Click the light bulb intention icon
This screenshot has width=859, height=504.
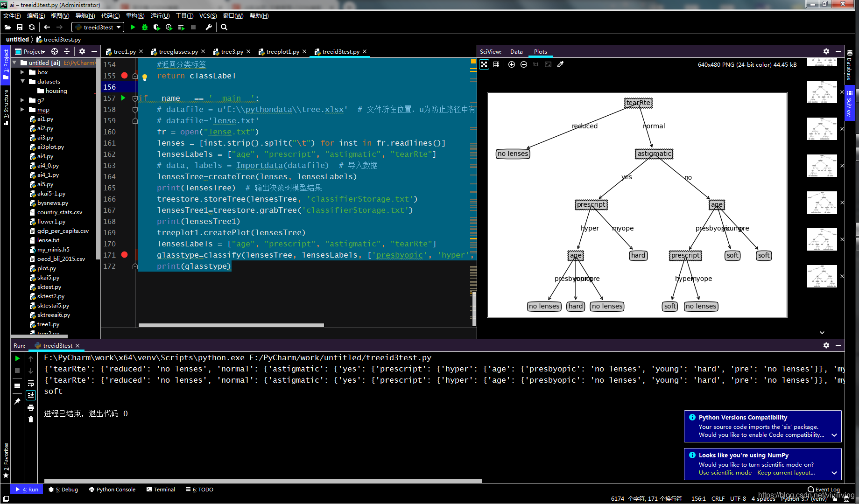click(145, 77)
